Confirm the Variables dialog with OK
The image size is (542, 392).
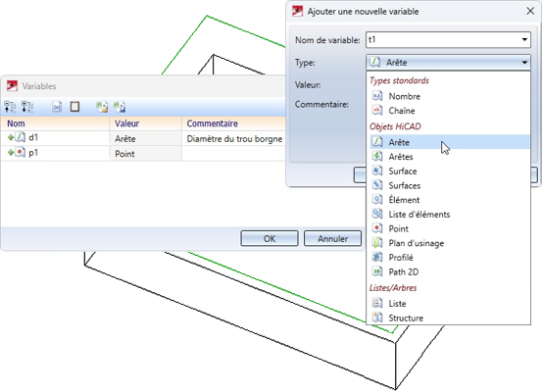coord(270,238)
